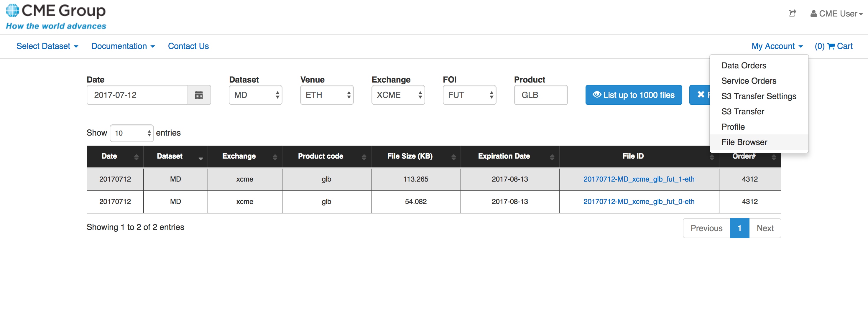Click the Product input field
Screen dimensions: 868x316
[540, 95]
